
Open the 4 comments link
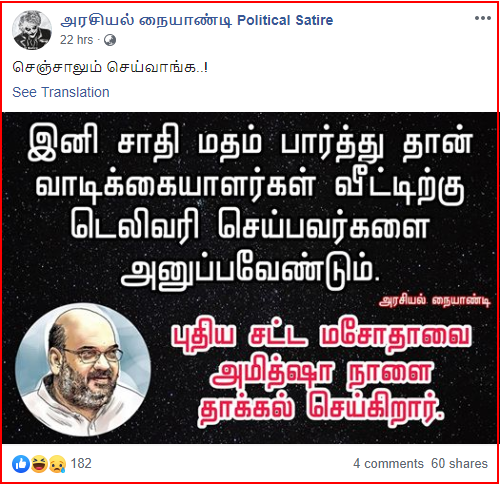388,464
